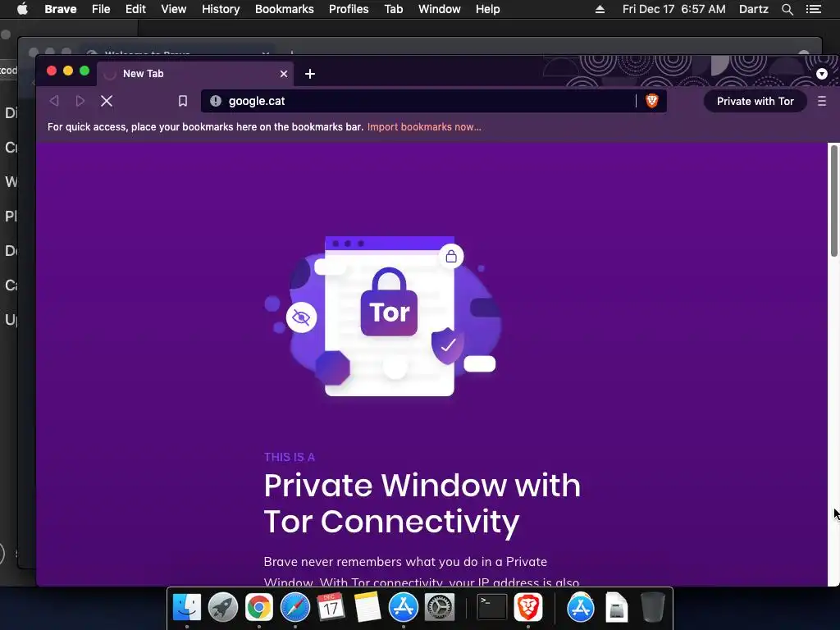Image resolution: width=840 pixels, height=630 pixels.
Task: Open Launchpad rocket in the Dock
Action: pos(222,607)
